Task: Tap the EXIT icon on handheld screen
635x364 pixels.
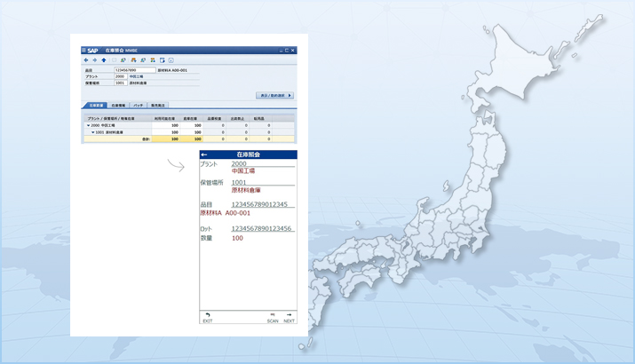Action: tap(208, 316)
